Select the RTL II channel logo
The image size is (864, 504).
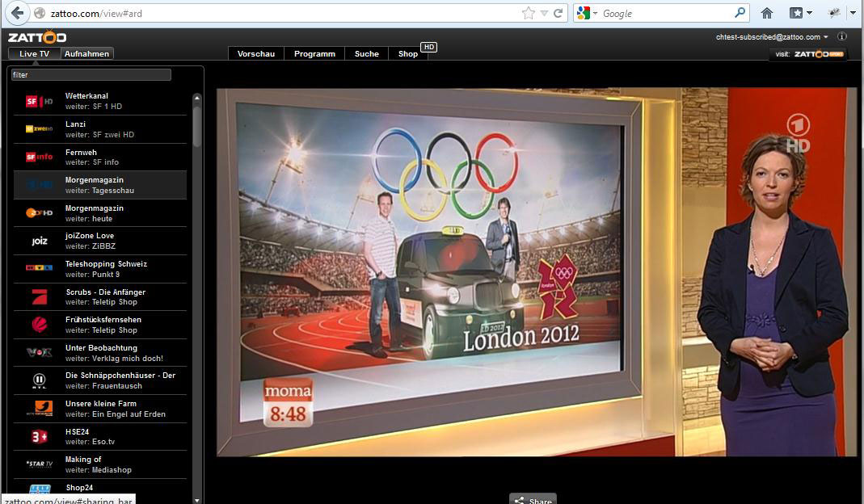click(x=39, y=380)
